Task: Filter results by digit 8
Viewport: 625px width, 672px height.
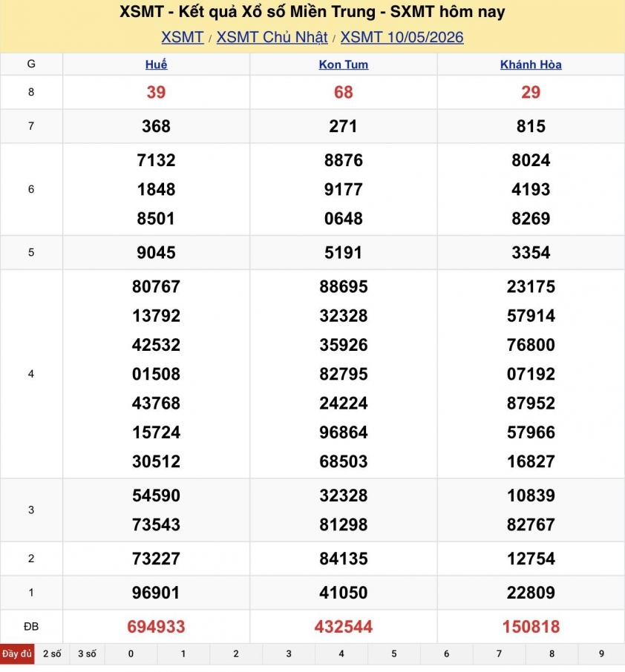Action: click(552, 654)
